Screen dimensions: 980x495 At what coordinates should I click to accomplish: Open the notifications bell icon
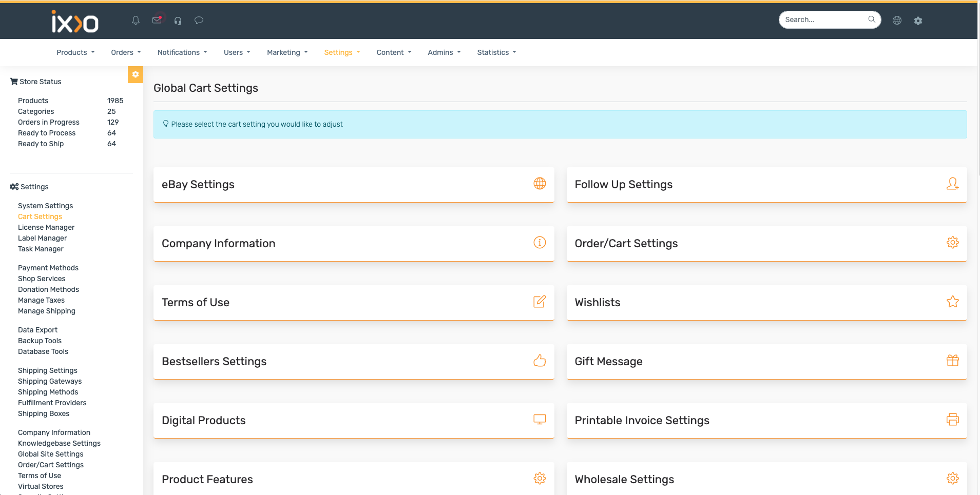136,20
